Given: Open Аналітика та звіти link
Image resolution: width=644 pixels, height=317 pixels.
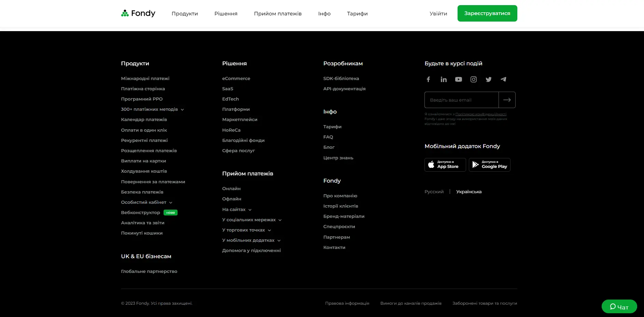Looking at the screenshot, I should tap(143, 223).
